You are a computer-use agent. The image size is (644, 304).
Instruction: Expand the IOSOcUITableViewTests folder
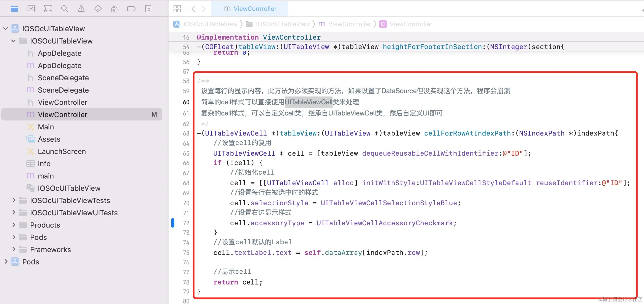13,200
